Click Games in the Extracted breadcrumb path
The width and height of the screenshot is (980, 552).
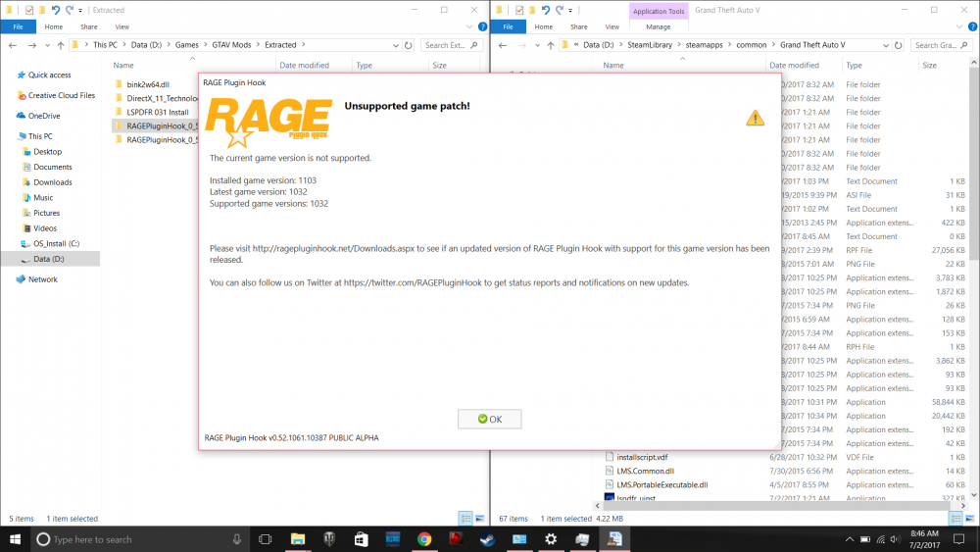tap(186, 45)
